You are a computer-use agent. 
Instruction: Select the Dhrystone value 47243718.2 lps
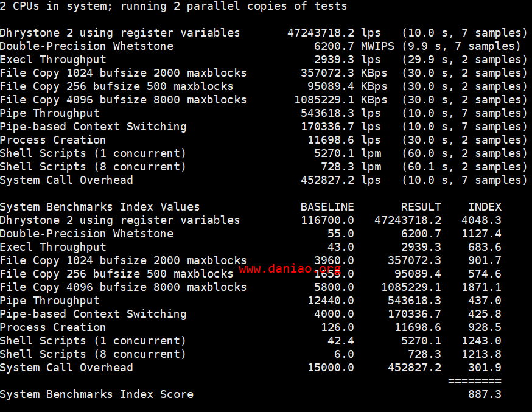pos(334,33)
